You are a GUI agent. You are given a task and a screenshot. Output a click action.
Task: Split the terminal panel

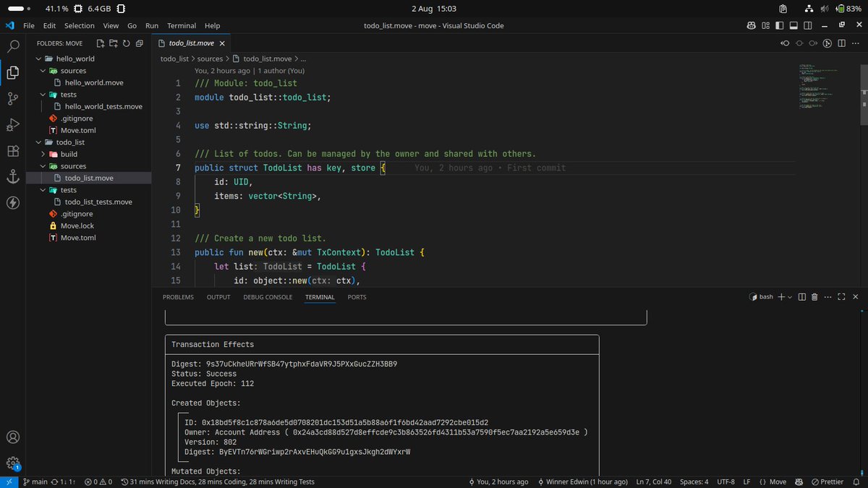point(802,297)
